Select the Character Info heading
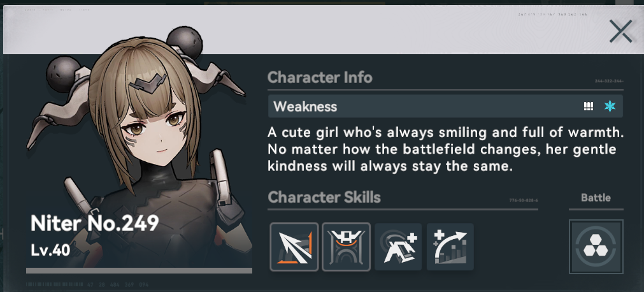 (320, 77)
